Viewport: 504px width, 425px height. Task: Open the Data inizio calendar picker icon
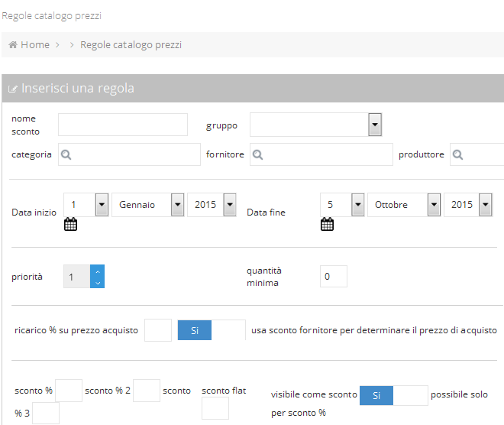coord(70,224)
